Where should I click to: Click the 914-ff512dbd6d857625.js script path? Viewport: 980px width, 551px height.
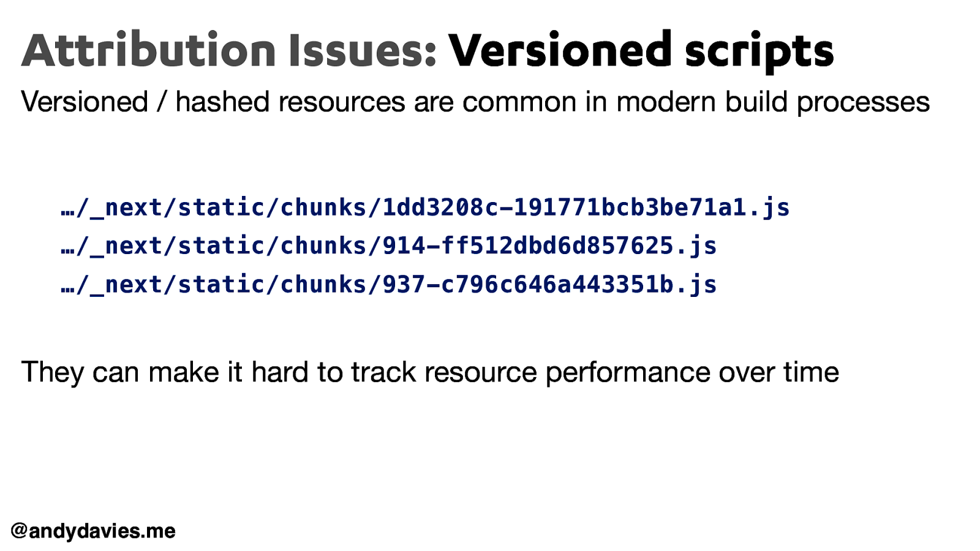(388, 246)
